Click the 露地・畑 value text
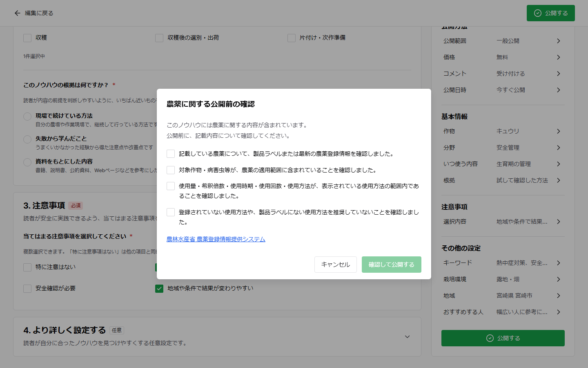The width and height of the screenshot is (588, 368). (508, 279)
